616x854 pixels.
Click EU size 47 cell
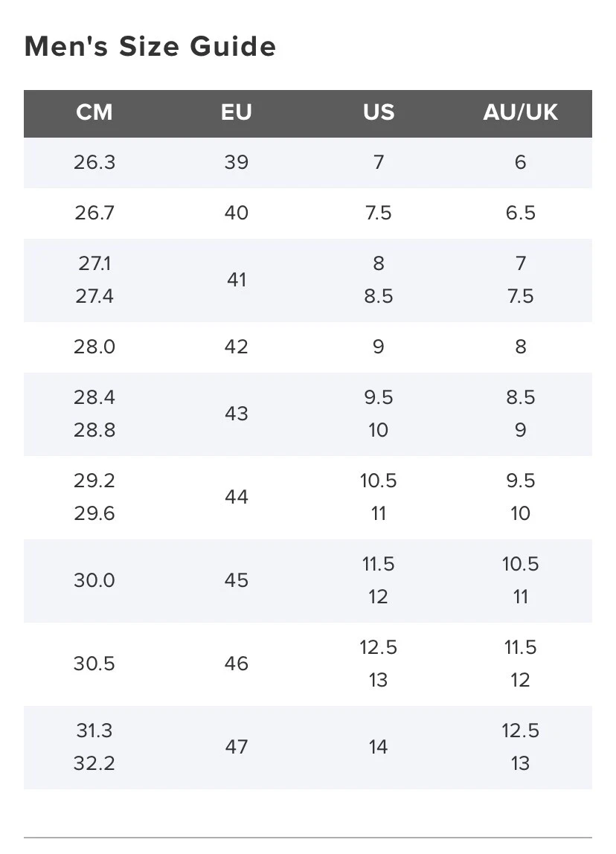click(x=237, y=747)
